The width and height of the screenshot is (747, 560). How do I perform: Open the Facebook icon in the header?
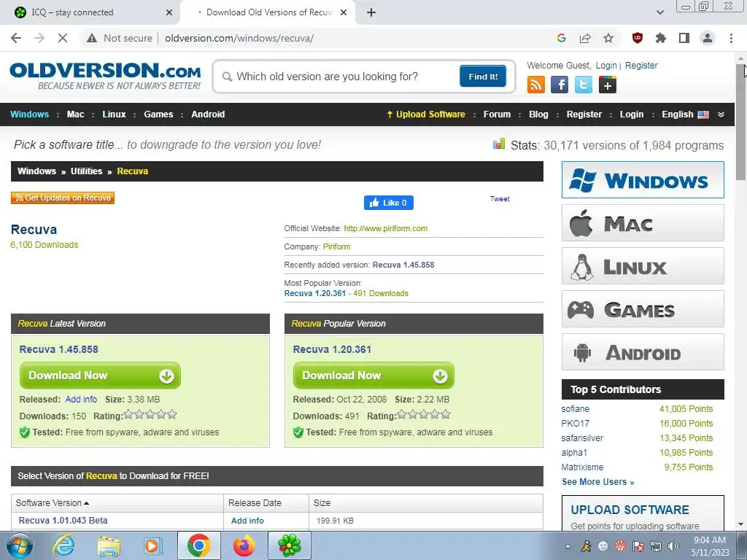tap(560, 85)
